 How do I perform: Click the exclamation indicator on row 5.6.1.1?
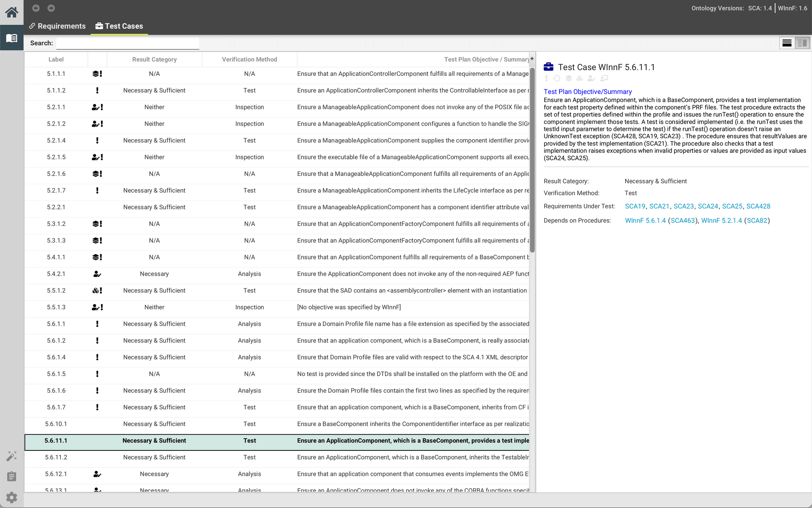(x=97, y=324)
